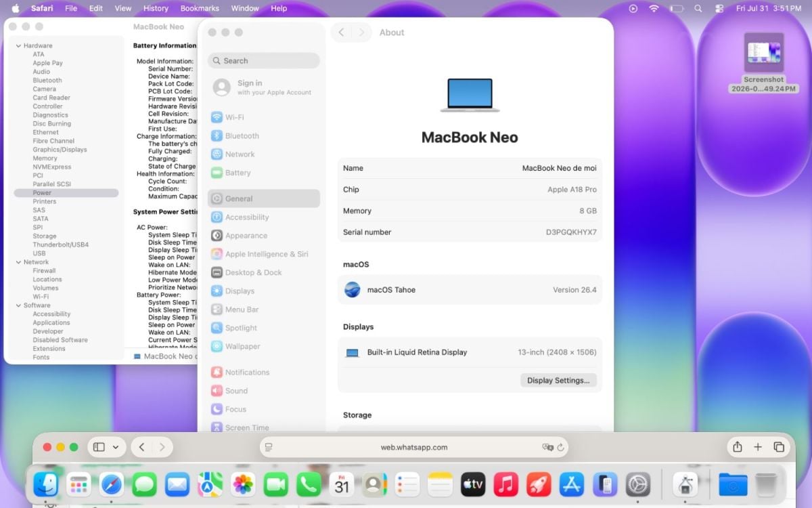812x508 pixels.
Task: Go back in Safari browser
Action: [x=141, y=447]
